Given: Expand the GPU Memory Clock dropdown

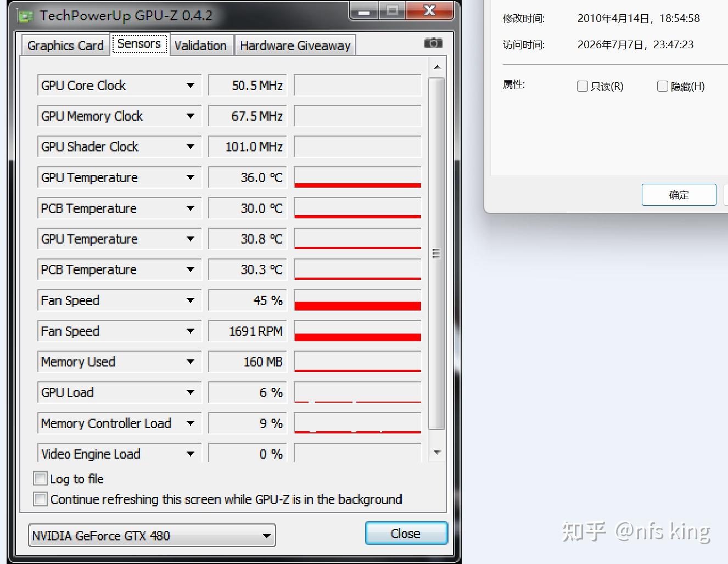Looking at the screenshot, I should 190,116.
